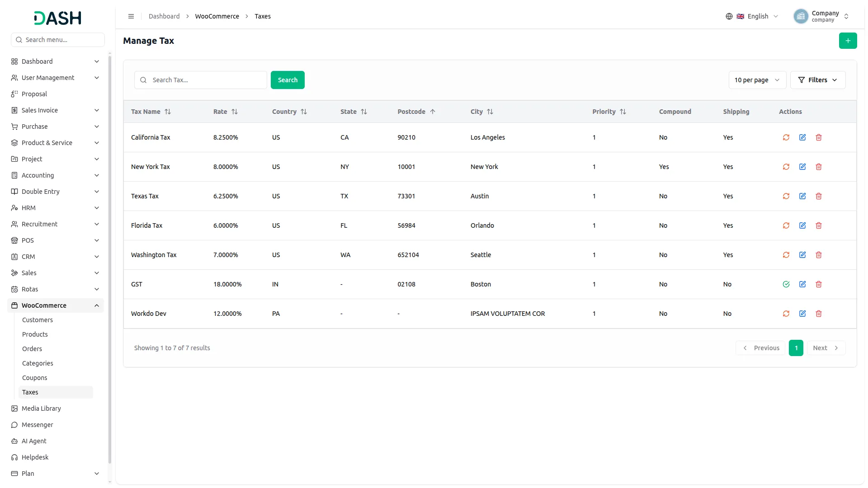Sort table by City column
868x488 pixels.
click(482, 112)
